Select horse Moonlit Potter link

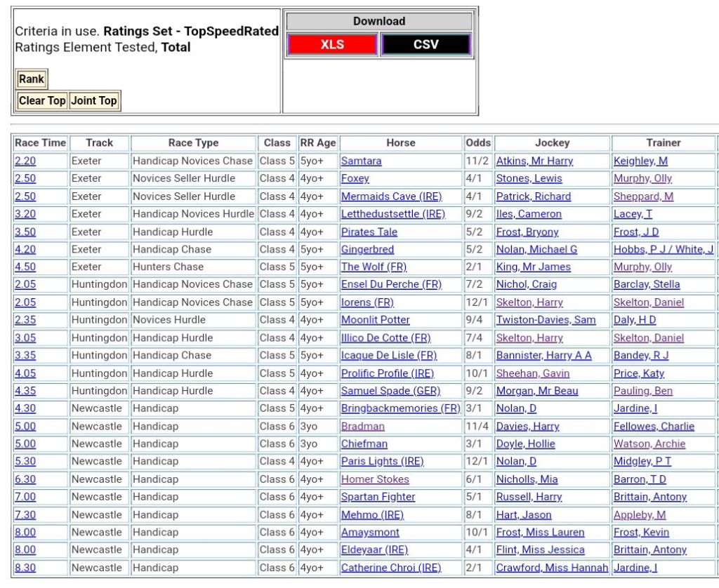pos(375,320)
